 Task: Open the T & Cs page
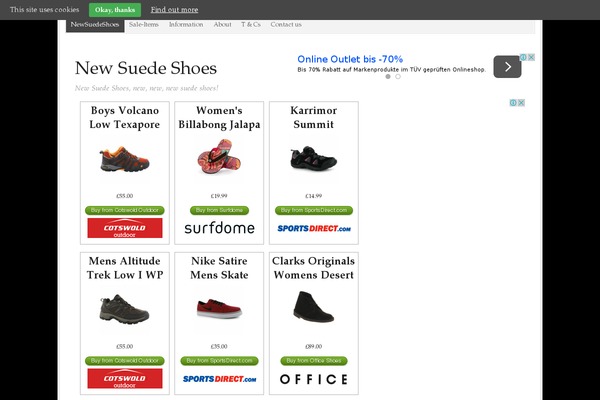[x=251, y=24]
